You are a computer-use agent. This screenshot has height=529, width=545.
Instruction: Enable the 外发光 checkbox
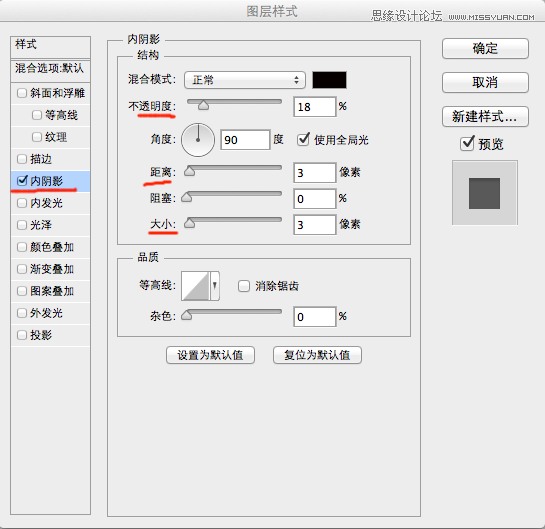coord(22,313)
